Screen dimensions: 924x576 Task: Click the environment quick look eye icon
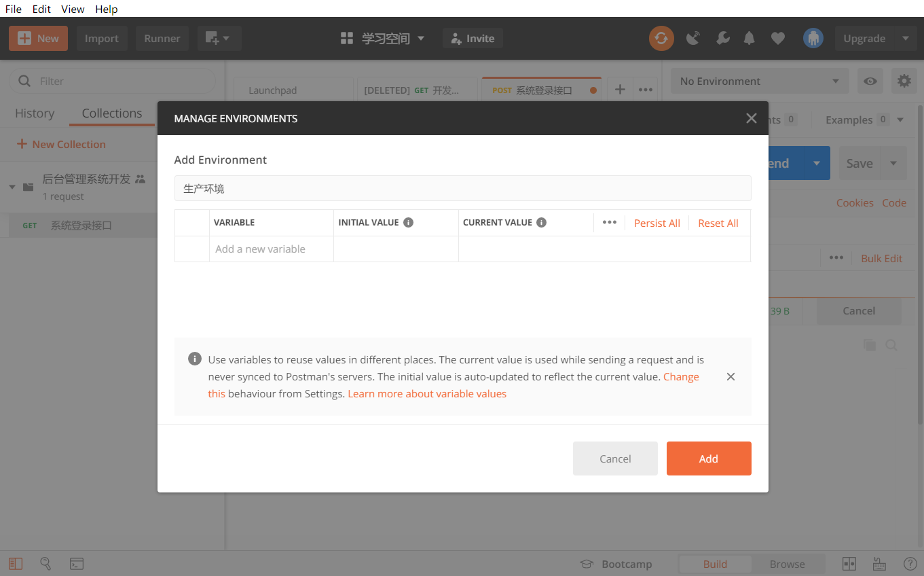pos(870,82)
